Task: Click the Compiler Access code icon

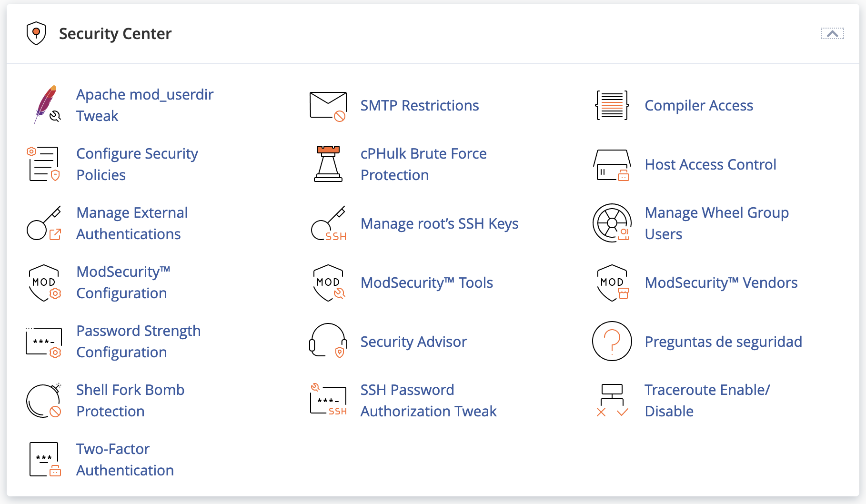Action: tap(612, 105)
